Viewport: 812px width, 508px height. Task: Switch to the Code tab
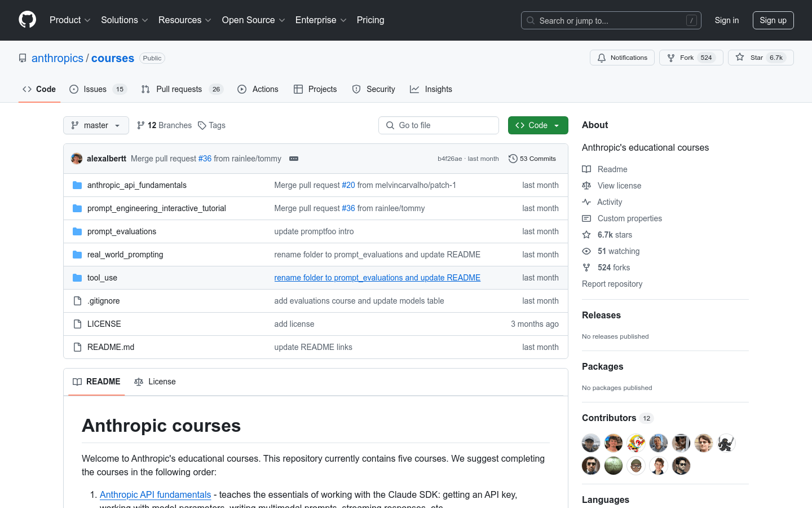39,89
